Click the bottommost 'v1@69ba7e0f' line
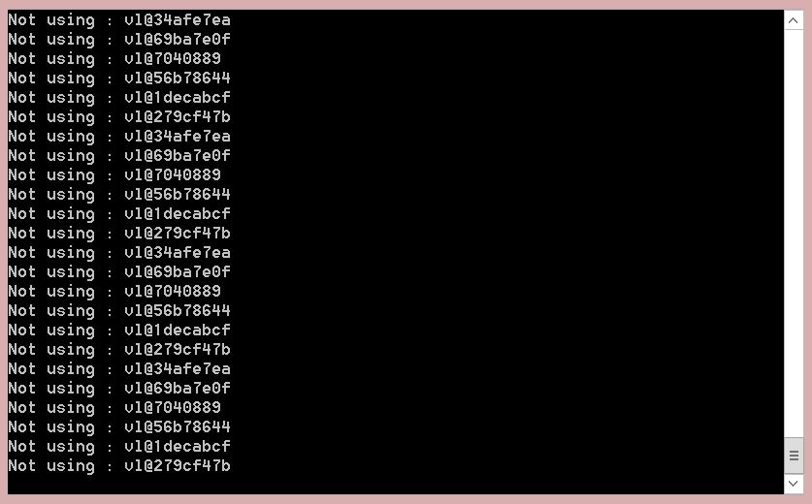 tap(119, 389)
